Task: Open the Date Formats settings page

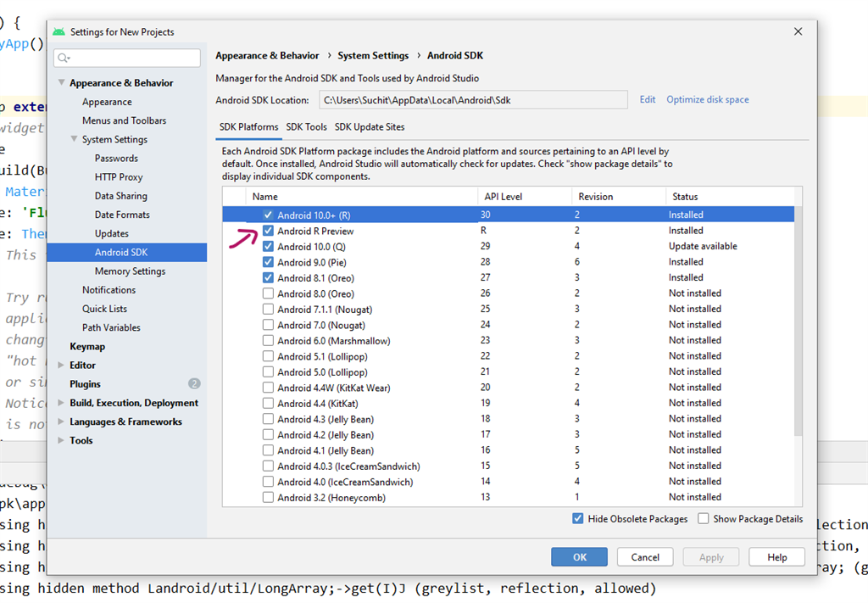Action: [122, 215]
